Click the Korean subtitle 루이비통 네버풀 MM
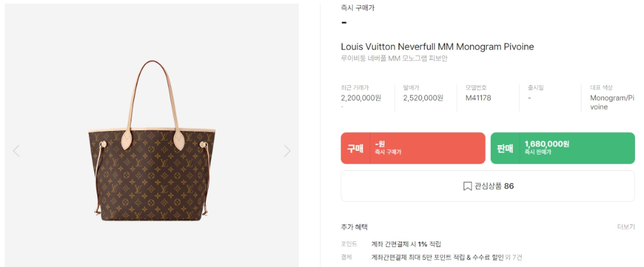The width and height of the screenshot is (644, 267). [394, 59]
